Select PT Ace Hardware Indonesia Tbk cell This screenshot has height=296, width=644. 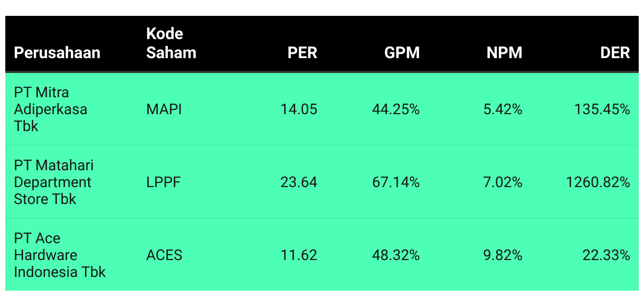click(x=60, y=255)
